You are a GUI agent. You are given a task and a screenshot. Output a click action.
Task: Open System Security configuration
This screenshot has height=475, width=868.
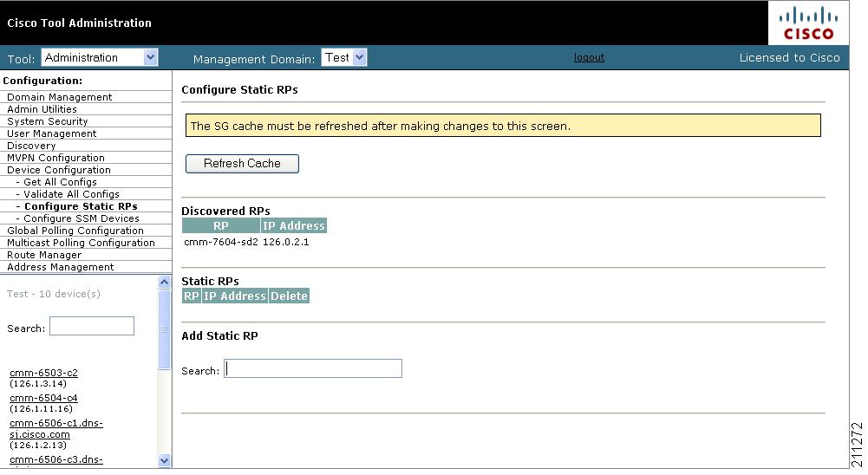pyautogui.click(x=48, y=121)
